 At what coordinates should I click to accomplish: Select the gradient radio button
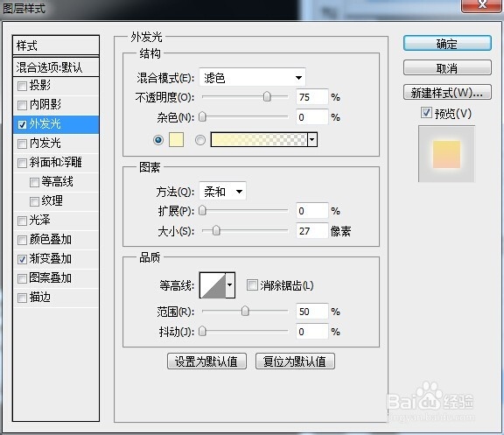(200, 140)
